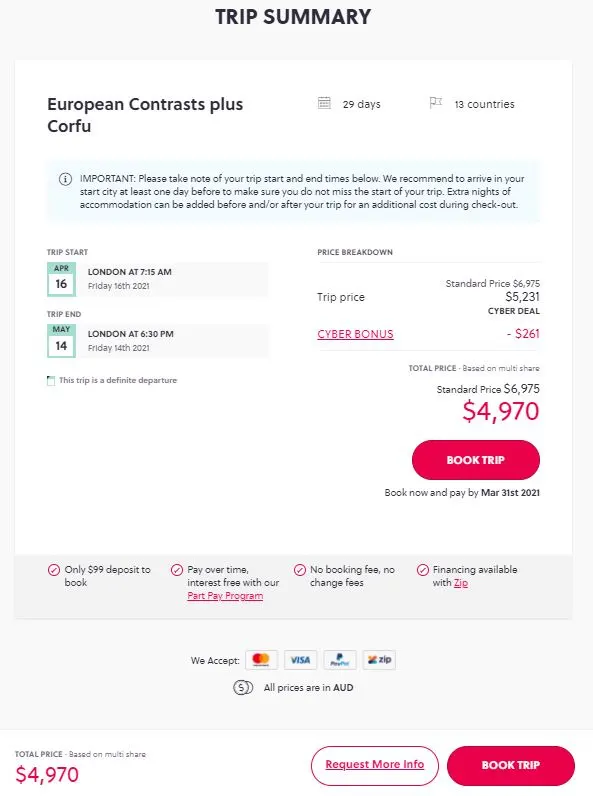Click the flag icon beside 13 countries

click(x=436, y=103)
